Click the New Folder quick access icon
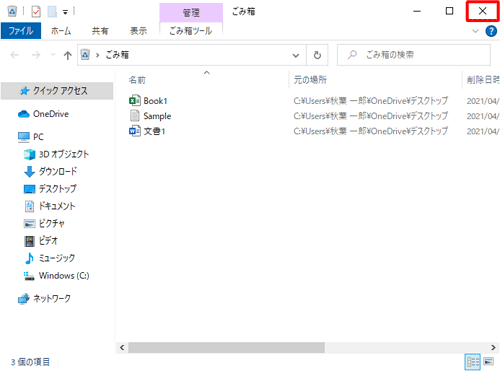This screenshot has height=371, width=500. (x=52, y=12)
